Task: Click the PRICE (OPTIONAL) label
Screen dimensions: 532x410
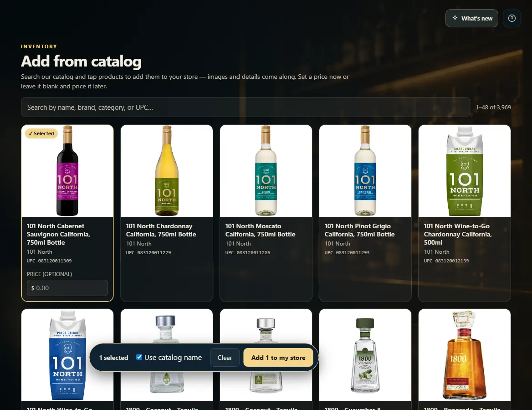Action: (x=49, y=274)
